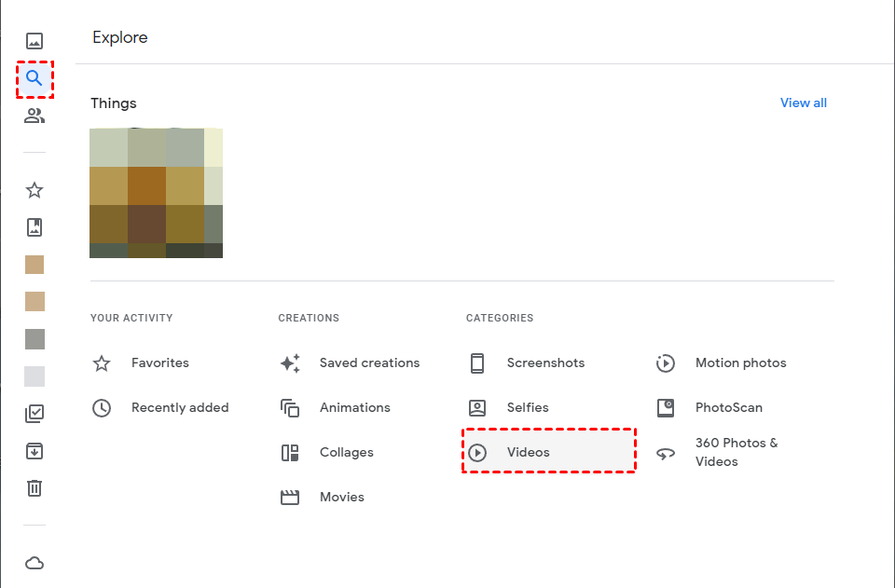Open Recently added list
The image size is (895, 588).
(x=179, y=407)
